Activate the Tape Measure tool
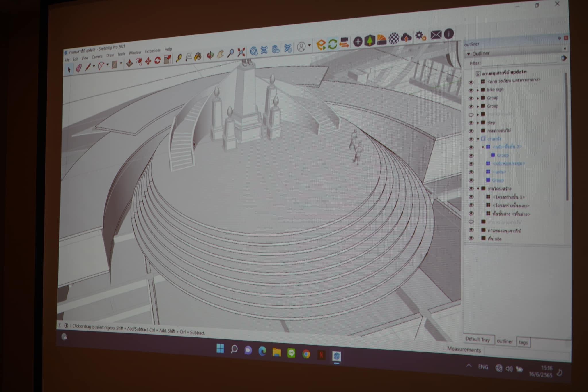Viewport: 588px width, 392px height. point(179,58)
